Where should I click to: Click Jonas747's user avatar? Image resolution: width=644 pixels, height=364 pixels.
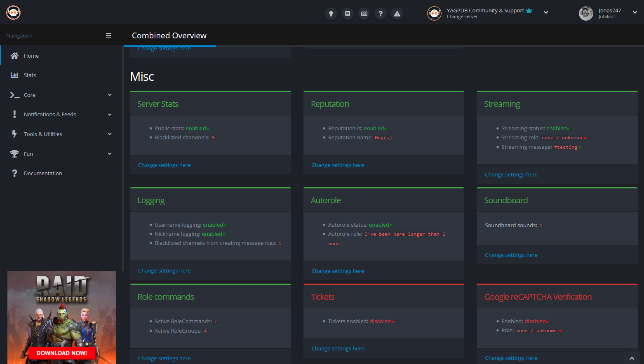point(586,13)
